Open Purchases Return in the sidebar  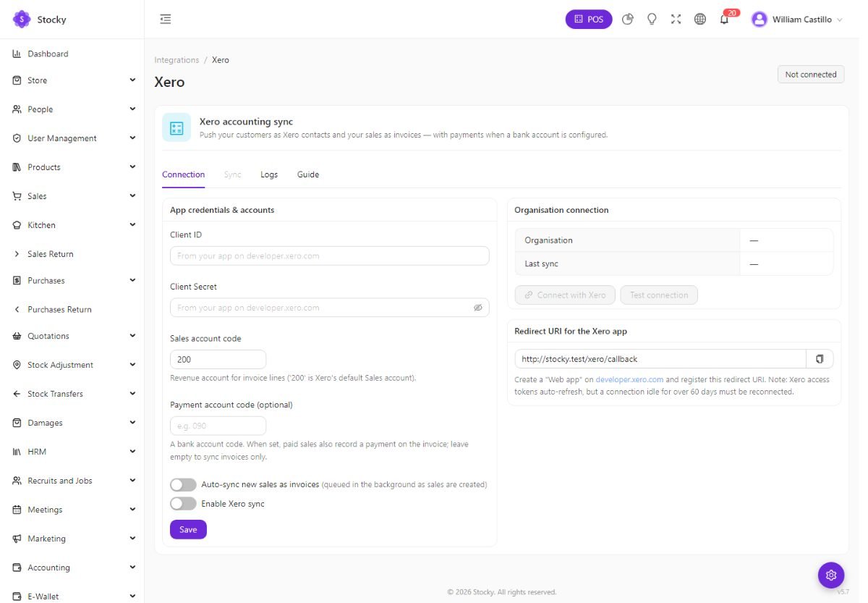(59, 309)
